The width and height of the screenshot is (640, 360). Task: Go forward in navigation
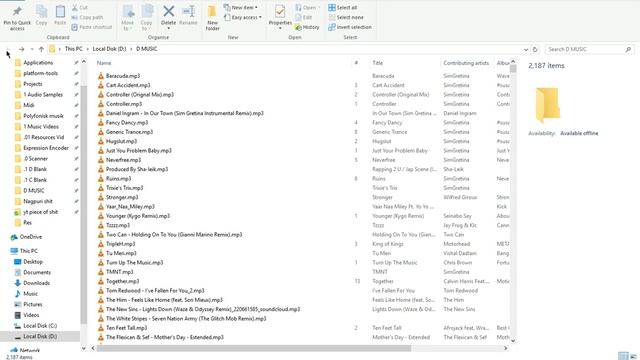(22, 49)
